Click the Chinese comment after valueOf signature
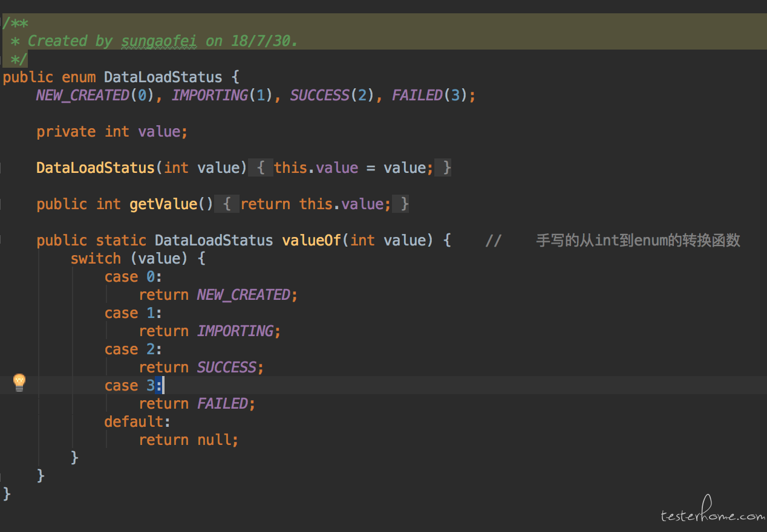The height and width of the screenshot is (532, 767). point(638,241)
